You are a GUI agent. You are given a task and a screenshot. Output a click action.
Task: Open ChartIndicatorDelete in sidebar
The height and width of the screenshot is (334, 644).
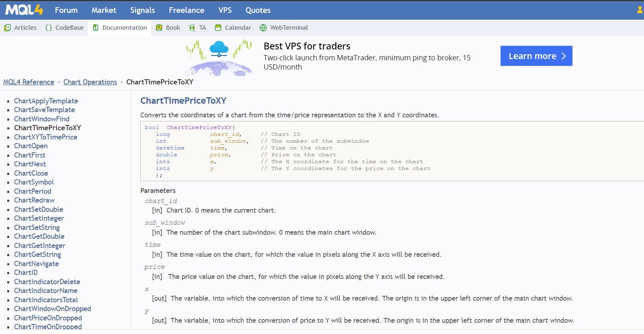[47, 282]
